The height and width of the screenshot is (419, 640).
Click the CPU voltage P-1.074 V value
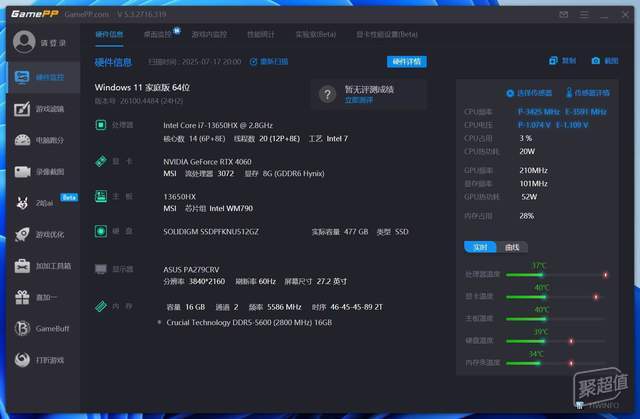pyautogui.click(x=534, y=125)
